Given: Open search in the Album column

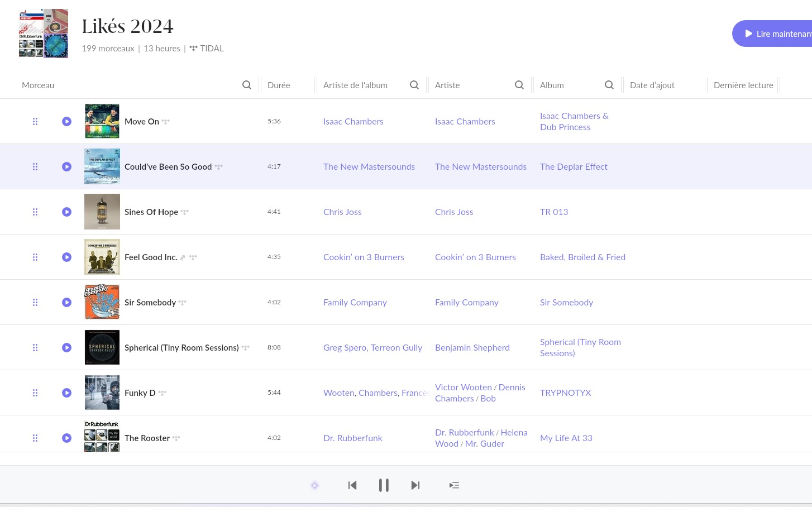Looking at the screenshot, I should [x=609, y=85].
